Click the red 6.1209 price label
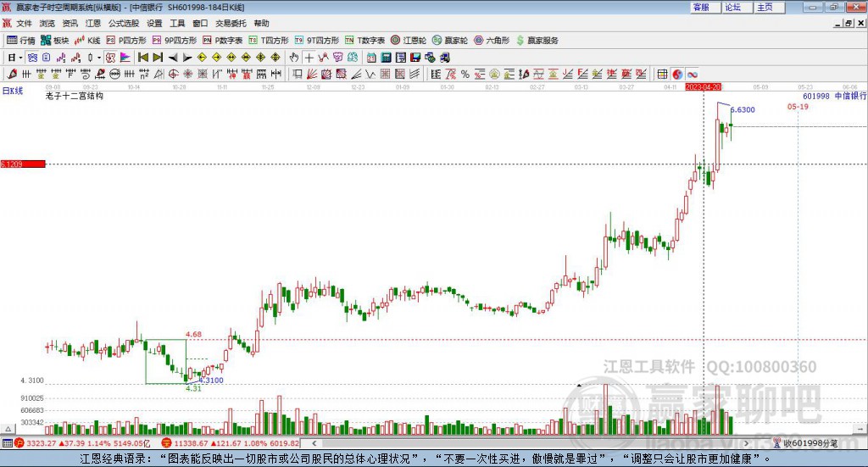The image size is (868, 467). pyautogui.click(x=23, y=164)
